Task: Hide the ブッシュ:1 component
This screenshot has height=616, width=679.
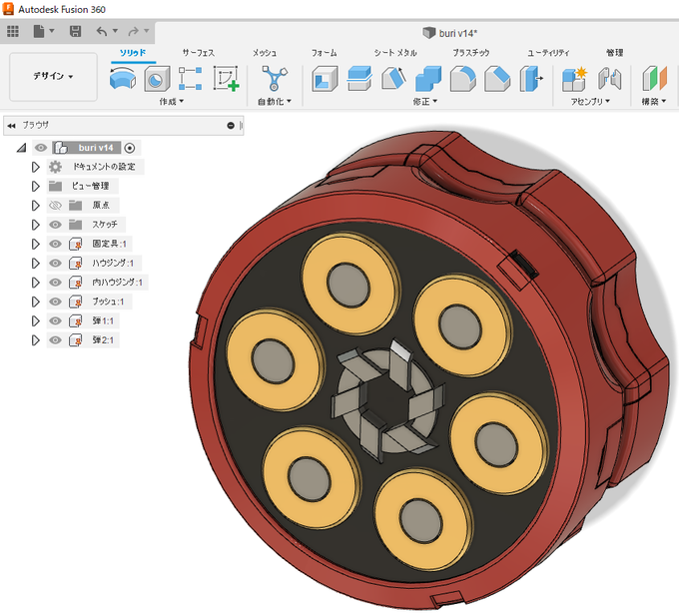Action: tap(55, 302)
